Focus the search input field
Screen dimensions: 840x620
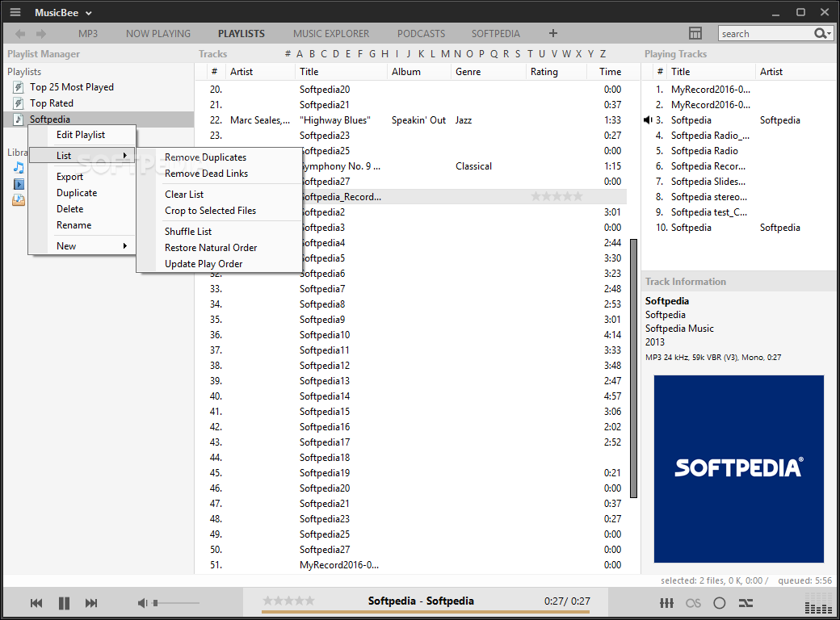click(766, 34)
